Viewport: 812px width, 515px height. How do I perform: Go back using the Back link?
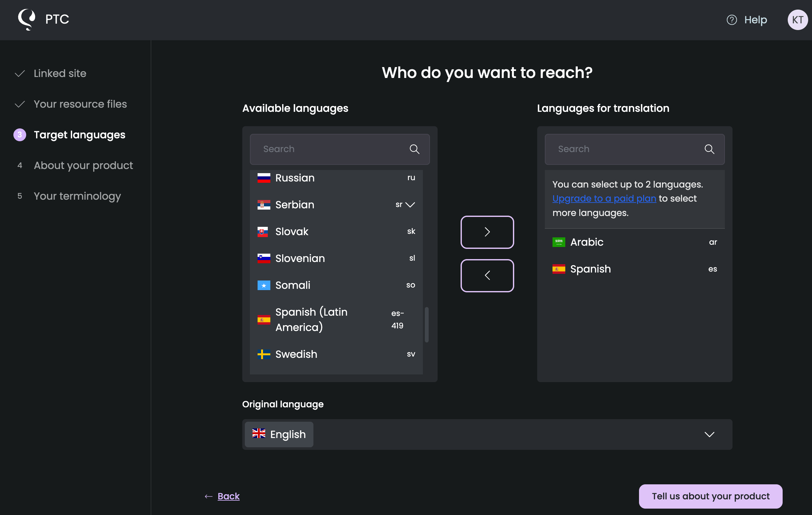[x=229, y=496]
